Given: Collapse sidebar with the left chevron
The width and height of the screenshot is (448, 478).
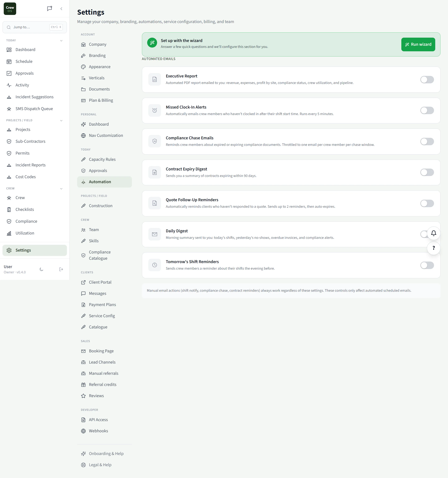Looking at the screenshot, I should (61, 9).
